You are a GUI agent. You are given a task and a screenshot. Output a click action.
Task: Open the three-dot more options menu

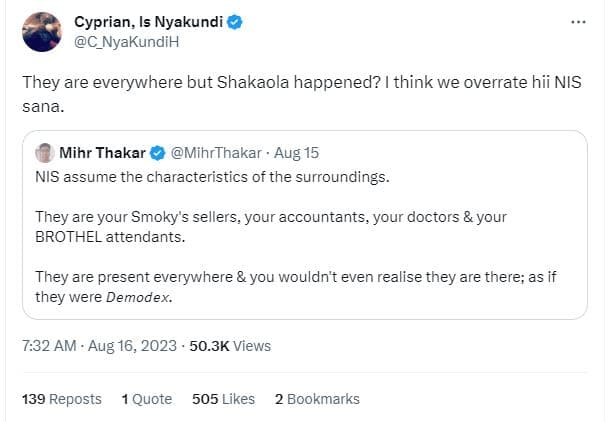(x=579, y=21)
